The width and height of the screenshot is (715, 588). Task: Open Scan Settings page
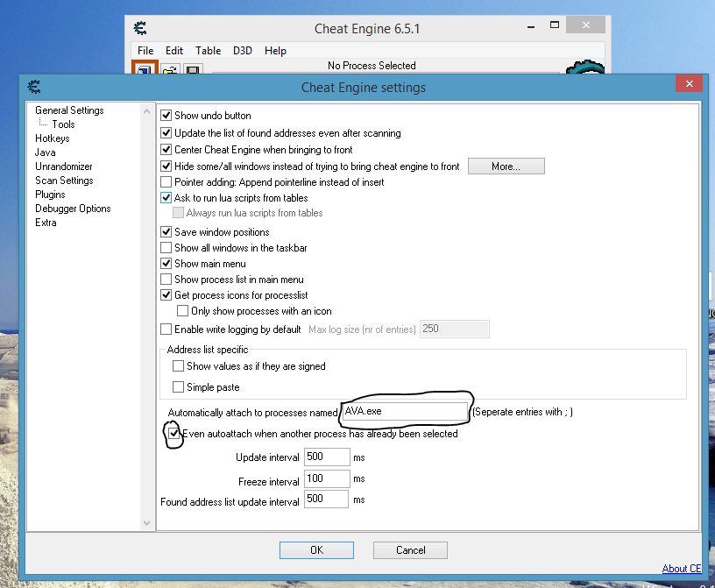pyautogui.click(x=64, y=181)
